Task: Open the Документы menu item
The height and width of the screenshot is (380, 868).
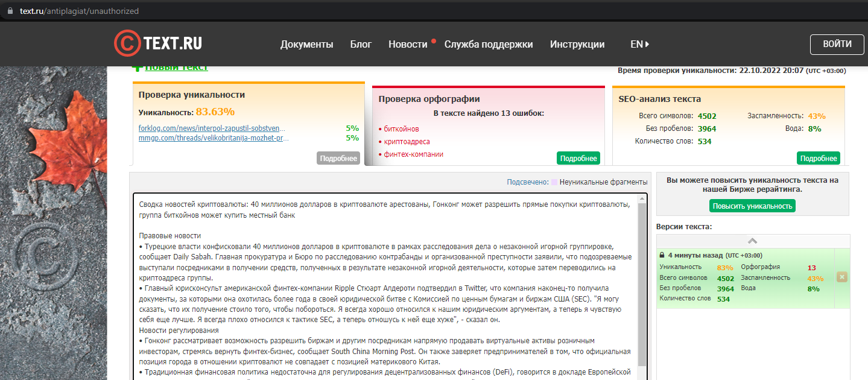Action: [x=306, y=44]
